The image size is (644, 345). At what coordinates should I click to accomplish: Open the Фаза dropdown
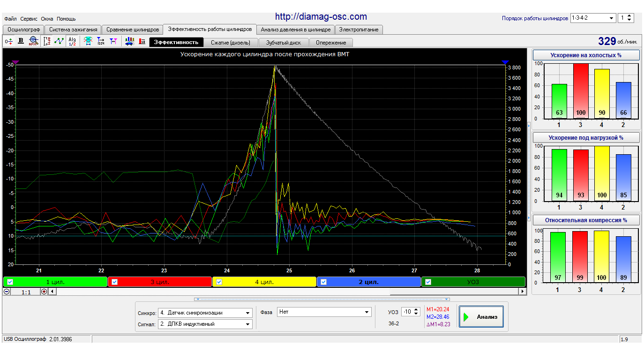[324, 312]
